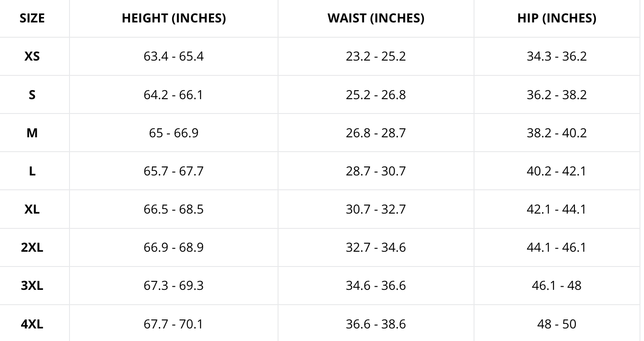Select the M size row label
The width and height of the screenshot is (644, 341).
click(32, 133)
